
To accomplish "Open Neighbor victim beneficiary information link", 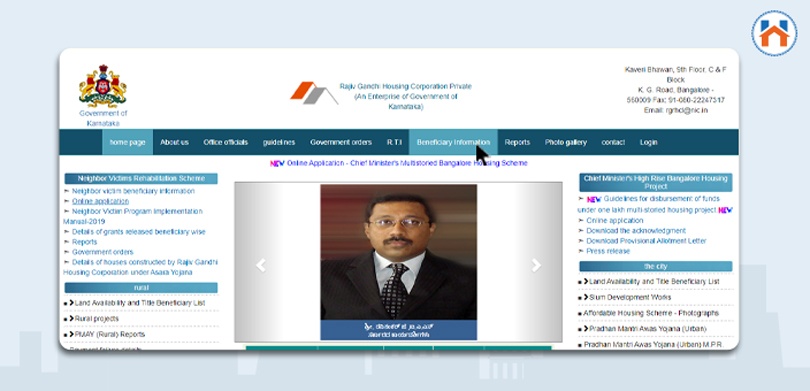I will pos(133,191).
